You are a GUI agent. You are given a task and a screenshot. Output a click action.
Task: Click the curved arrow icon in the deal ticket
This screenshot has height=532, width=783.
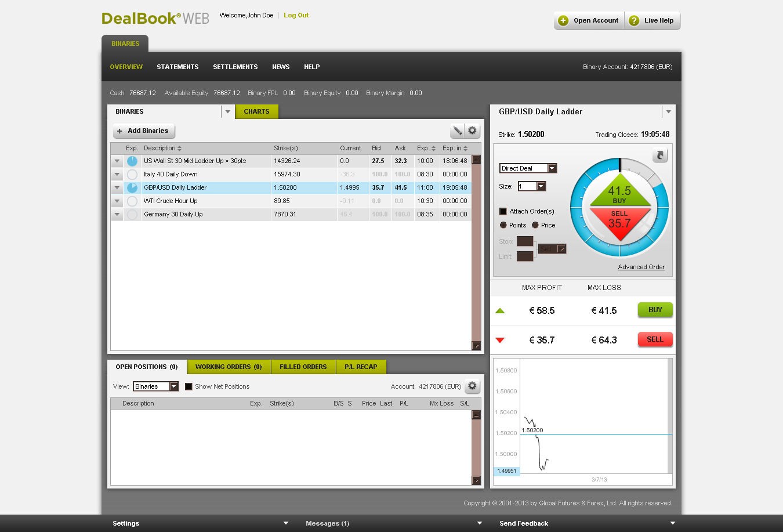660,155
